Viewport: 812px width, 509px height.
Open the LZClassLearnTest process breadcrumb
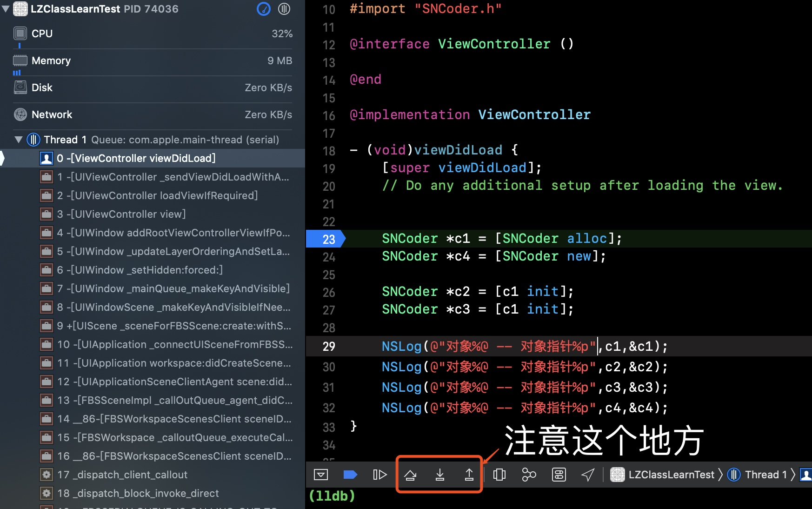662,475
